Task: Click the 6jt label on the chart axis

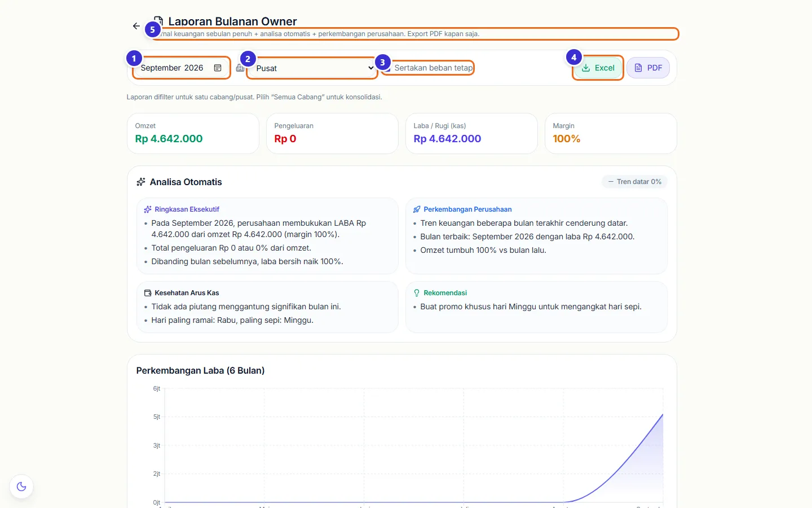Action: point(157,388)
